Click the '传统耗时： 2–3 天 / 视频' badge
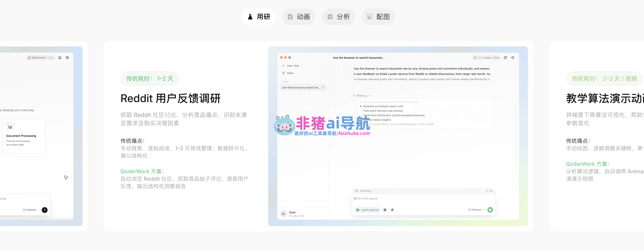 [604, 79]
